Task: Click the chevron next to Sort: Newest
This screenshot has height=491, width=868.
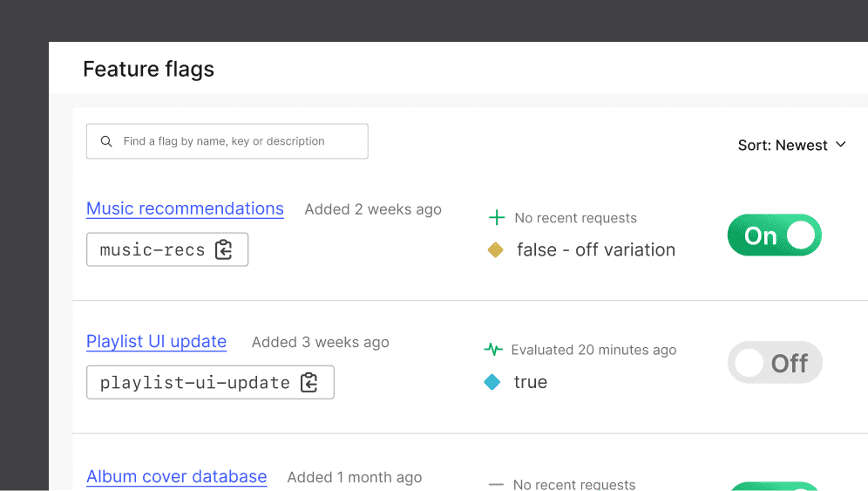Action: click(x=841, y=145)
